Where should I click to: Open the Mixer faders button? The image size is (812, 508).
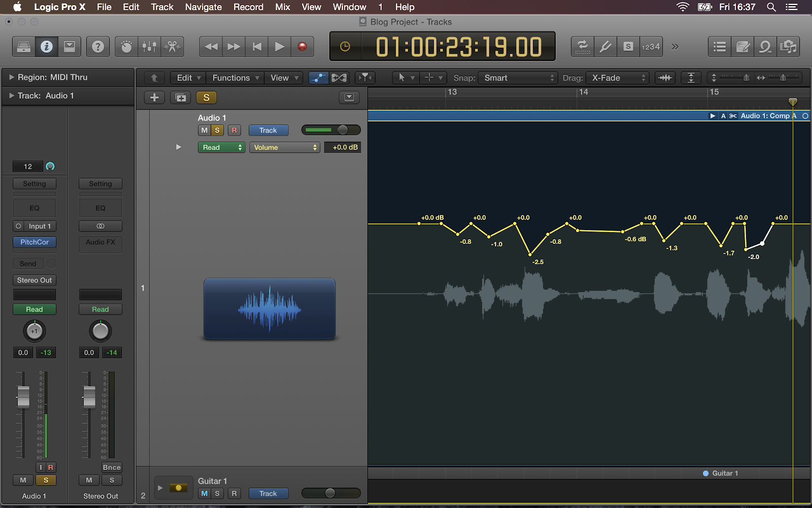tap(149, 47)
